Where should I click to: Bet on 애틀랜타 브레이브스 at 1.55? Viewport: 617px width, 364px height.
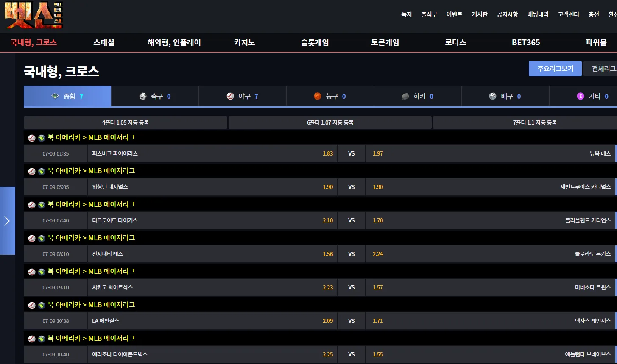pyautogui.click(x=491, y=354)
